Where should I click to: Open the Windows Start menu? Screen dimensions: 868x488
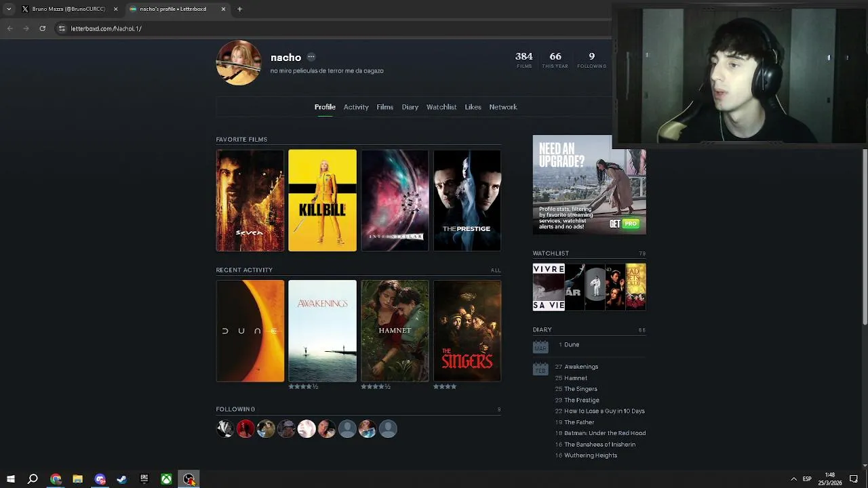pos(10,479)
